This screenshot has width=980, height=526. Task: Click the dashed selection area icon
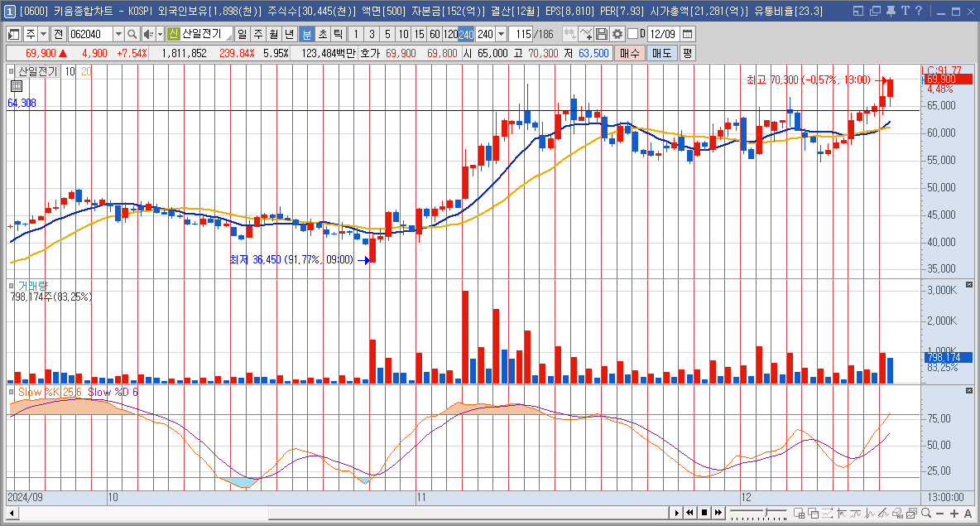(x=827, y=514)
